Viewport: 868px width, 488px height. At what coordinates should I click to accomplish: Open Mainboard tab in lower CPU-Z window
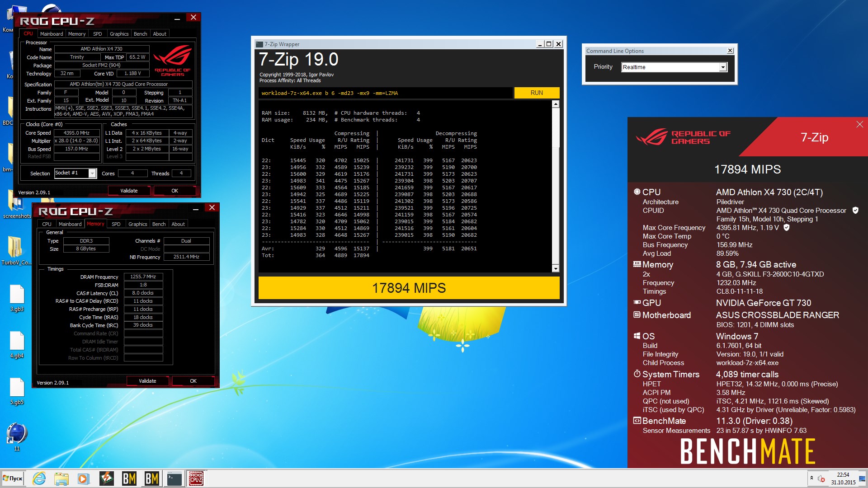pos(70,224)
